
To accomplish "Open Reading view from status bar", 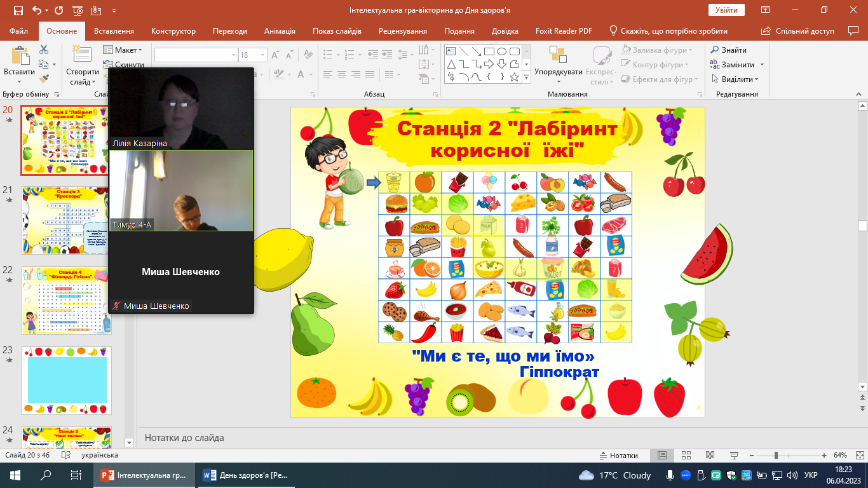I will tap(709, 456).
